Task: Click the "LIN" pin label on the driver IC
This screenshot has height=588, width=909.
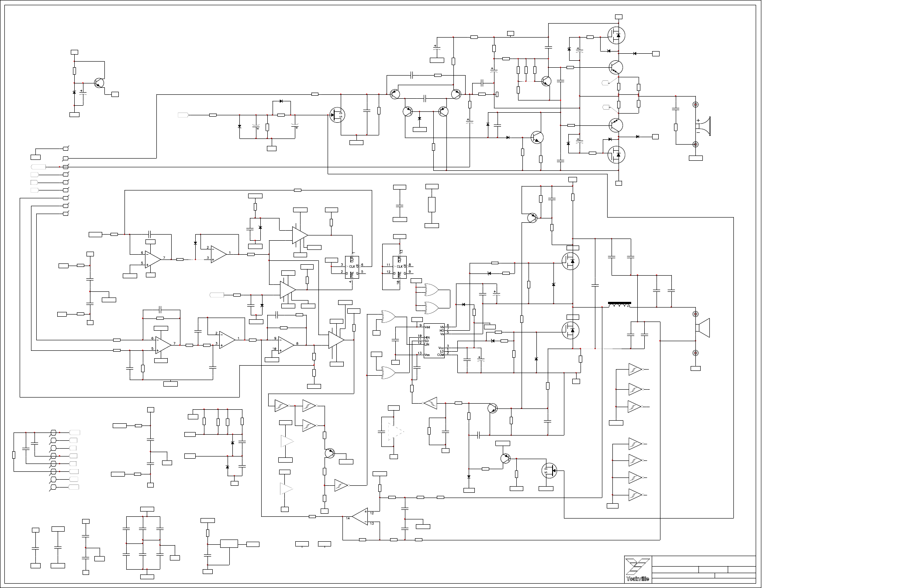Action: point(427,344)
